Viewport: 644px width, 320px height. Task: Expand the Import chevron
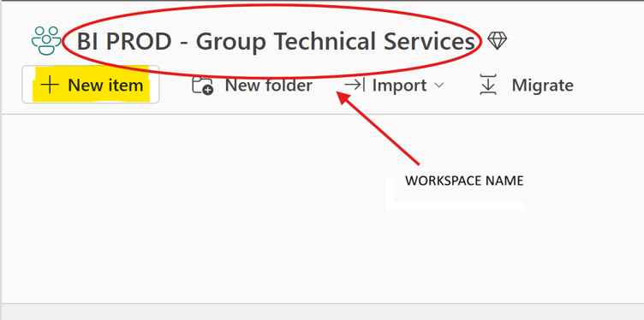[439, 86]
